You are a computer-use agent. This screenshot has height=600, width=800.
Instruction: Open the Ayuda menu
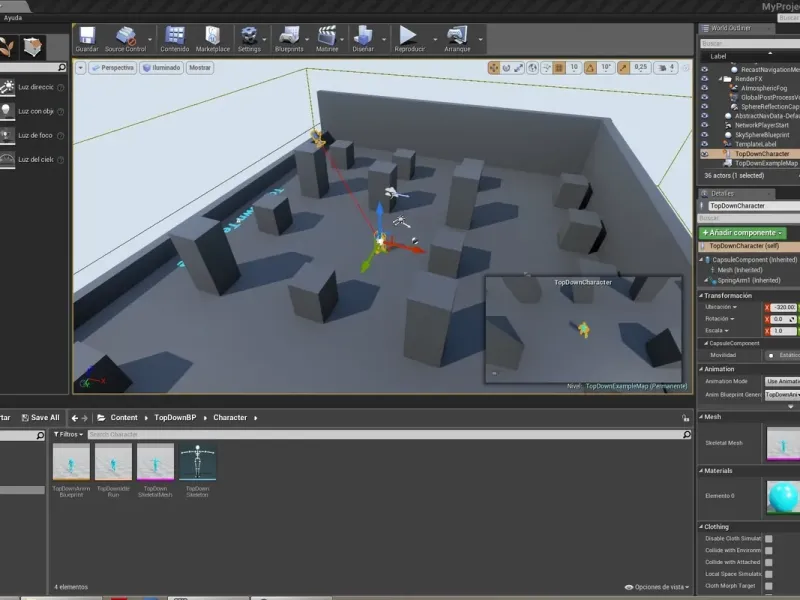(13, 18)
